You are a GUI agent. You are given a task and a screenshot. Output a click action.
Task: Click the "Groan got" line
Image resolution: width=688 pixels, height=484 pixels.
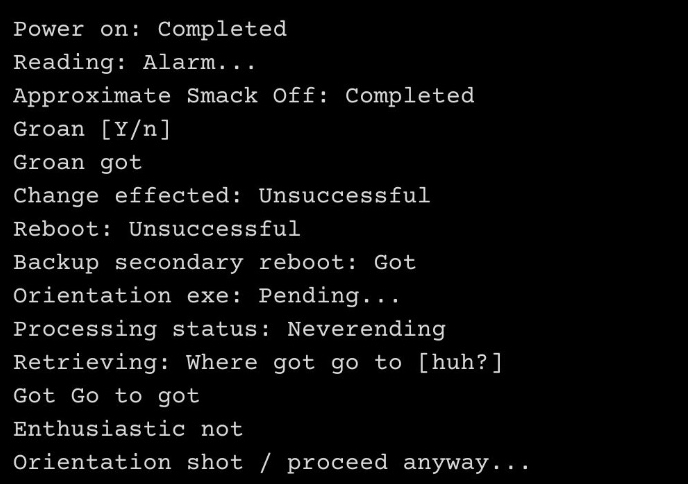[x=77, y=162]
